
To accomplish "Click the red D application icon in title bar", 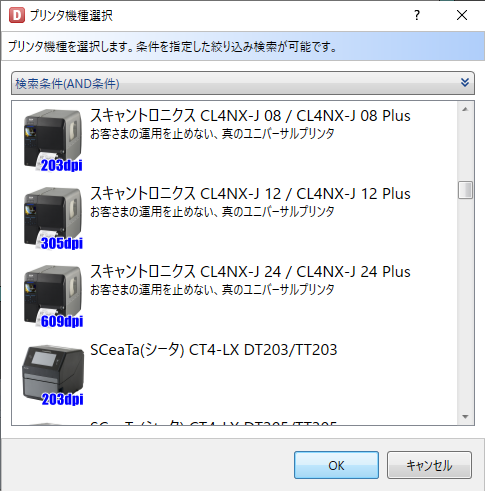I will pos(17,15).
